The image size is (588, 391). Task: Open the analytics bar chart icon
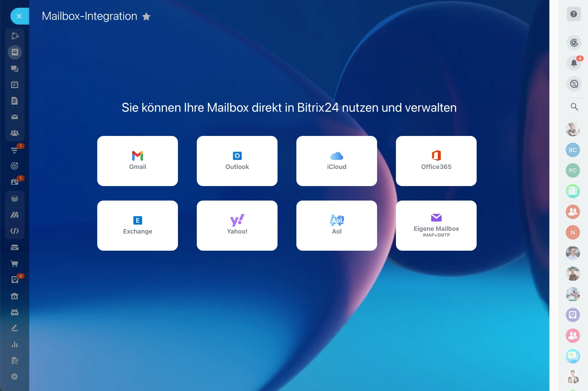coord(14,344)
